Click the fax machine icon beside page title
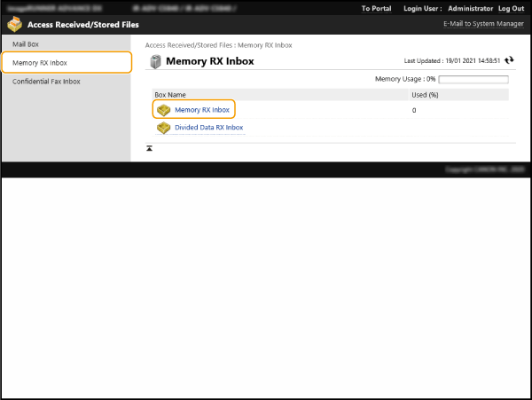 point(155,62)
